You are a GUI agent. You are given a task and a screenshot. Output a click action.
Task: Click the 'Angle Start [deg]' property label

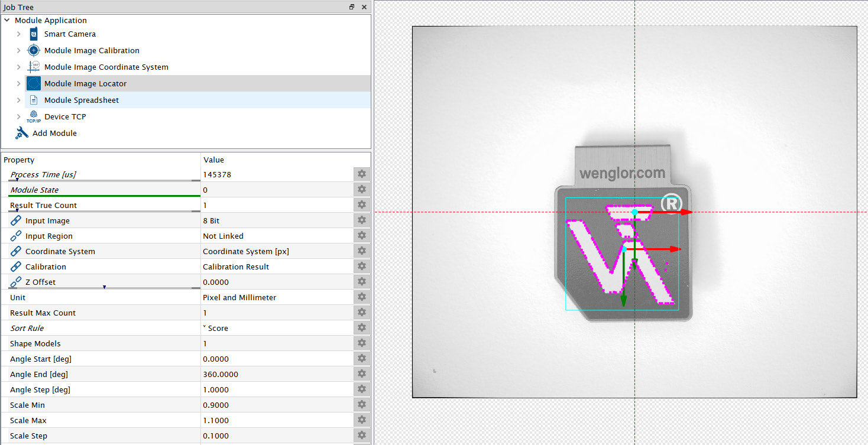point(41,359)
